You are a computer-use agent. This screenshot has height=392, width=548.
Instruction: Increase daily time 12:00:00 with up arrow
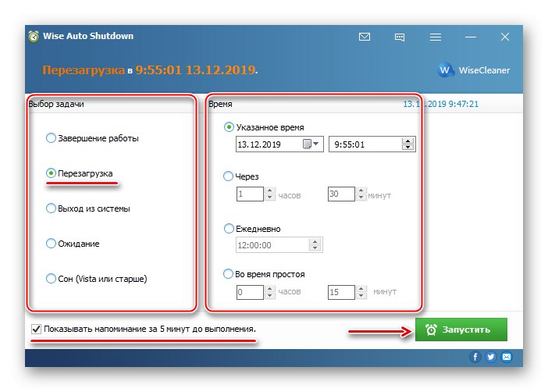point(315,242)
